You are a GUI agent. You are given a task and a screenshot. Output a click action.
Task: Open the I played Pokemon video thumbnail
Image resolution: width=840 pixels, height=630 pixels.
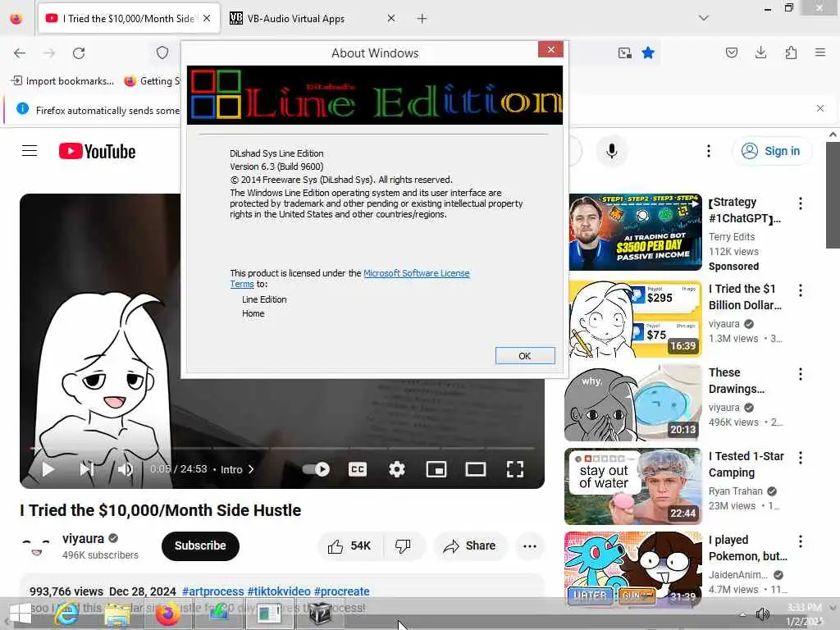633,569
